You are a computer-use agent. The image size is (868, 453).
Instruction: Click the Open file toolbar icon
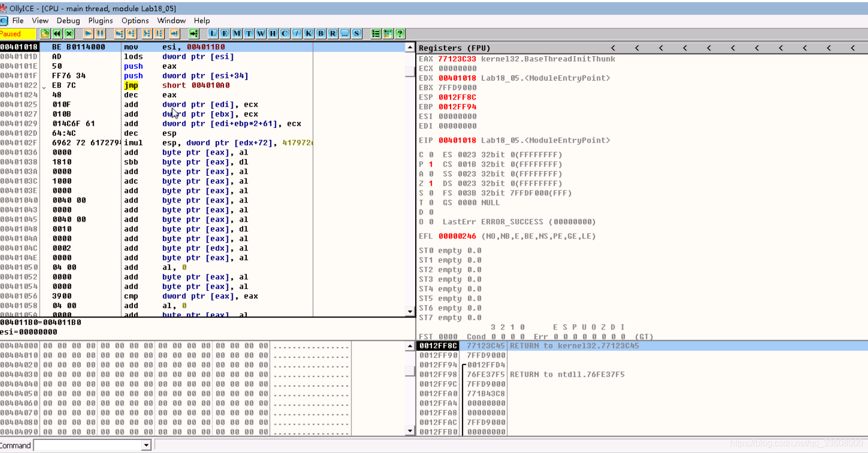click(x=45, y=34)
